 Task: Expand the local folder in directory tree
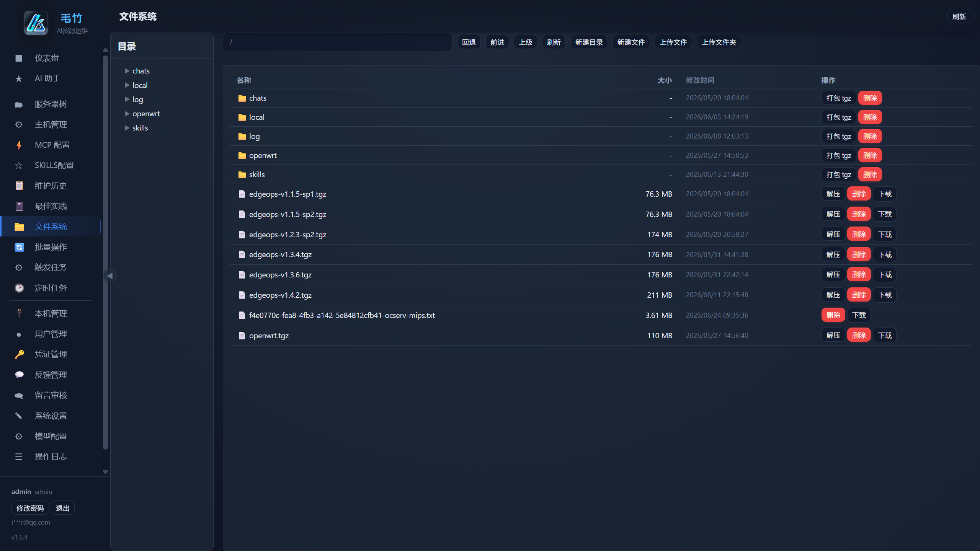(x=127, y=85)
